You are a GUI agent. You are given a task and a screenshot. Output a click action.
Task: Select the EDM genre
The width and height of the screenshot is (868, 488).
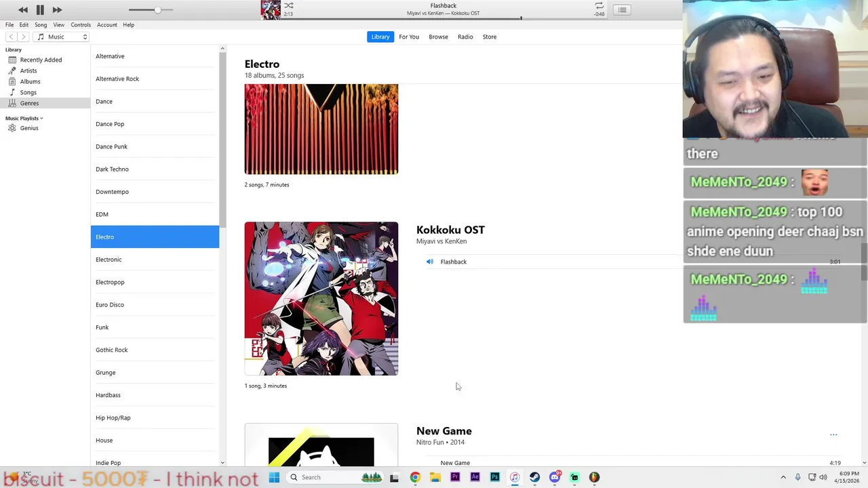click(155, 214)
